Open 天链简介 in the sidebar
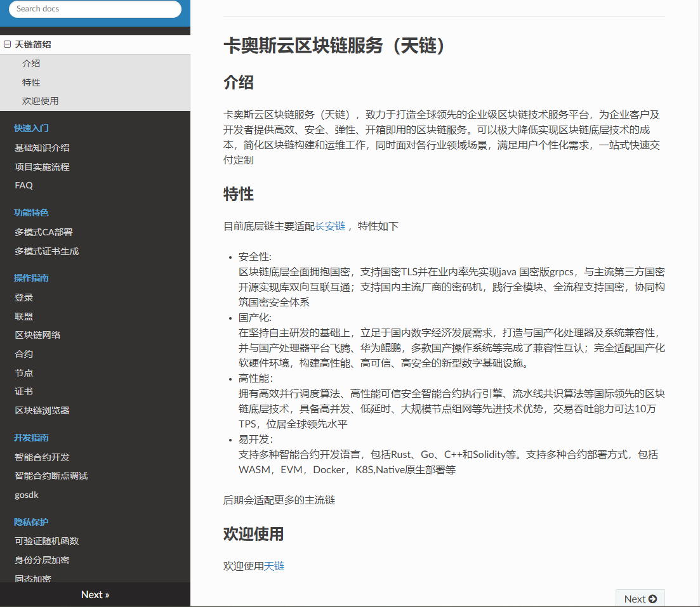The image size is (700, 607). tap(32, 44)
